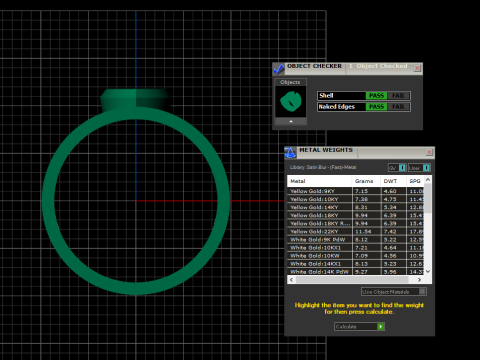This screenshot has width=480, height=360.
Task: Select Yellow Gold:10KY row
Action: (x=356, y=199)
